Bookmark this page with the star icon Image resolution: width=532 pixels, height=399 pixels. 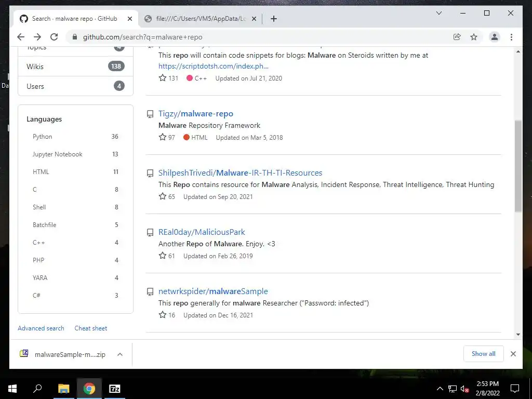point(474,37)
